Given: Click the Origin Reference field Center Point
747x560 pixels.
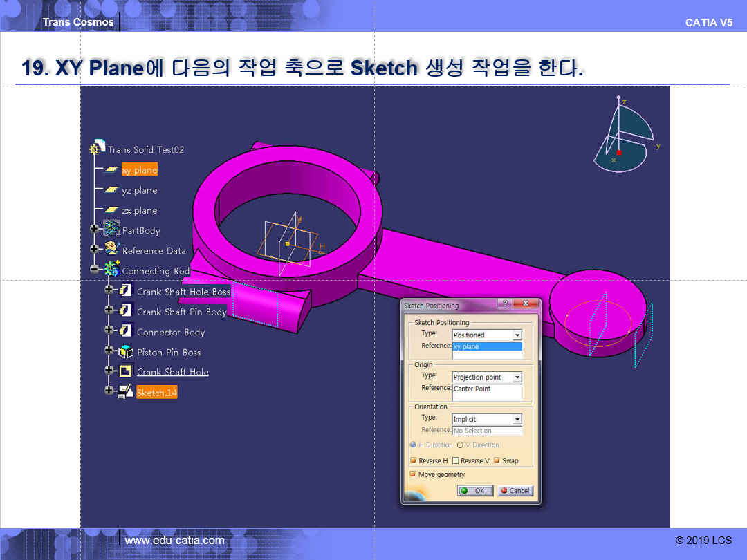Looking at the screenshot, I should tap(487, 389).
